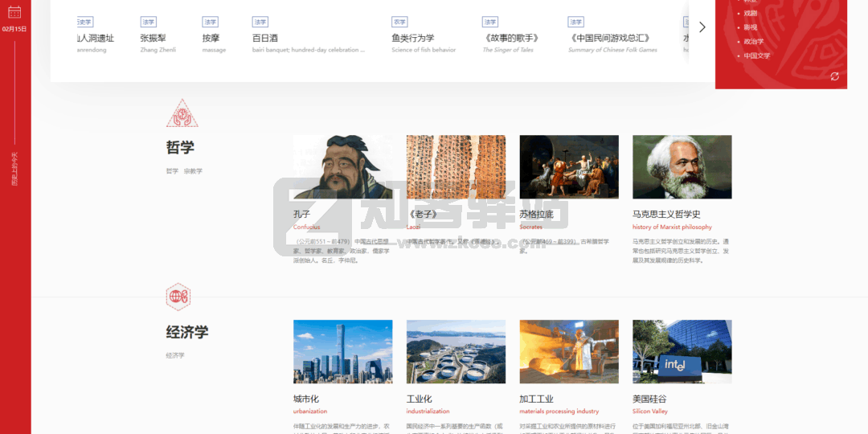Open the 美国硅谷 article title
The height and width of the screenshot is (434, 868).
tap(650, 399)
